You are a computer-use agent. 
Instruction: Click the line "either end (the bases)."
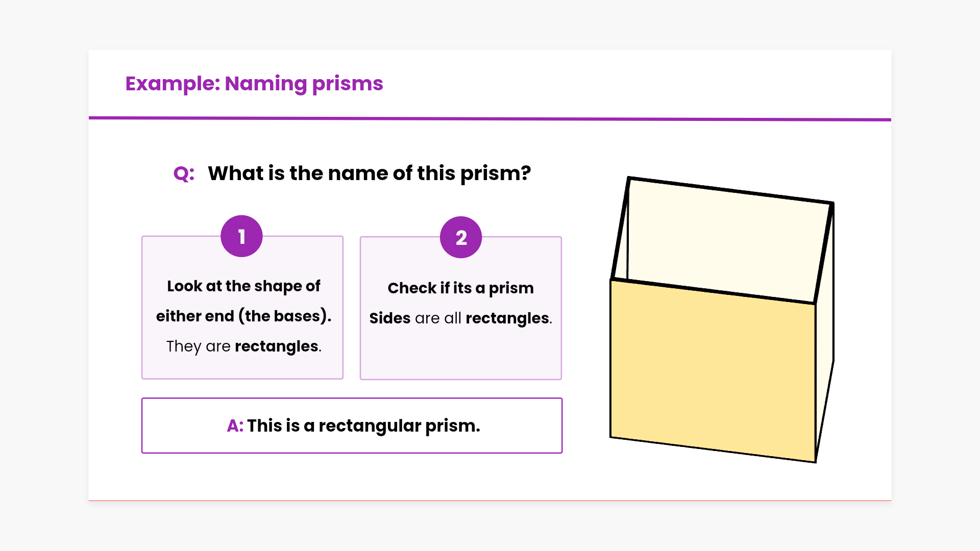pyautogui.click(x=243, y=316)
